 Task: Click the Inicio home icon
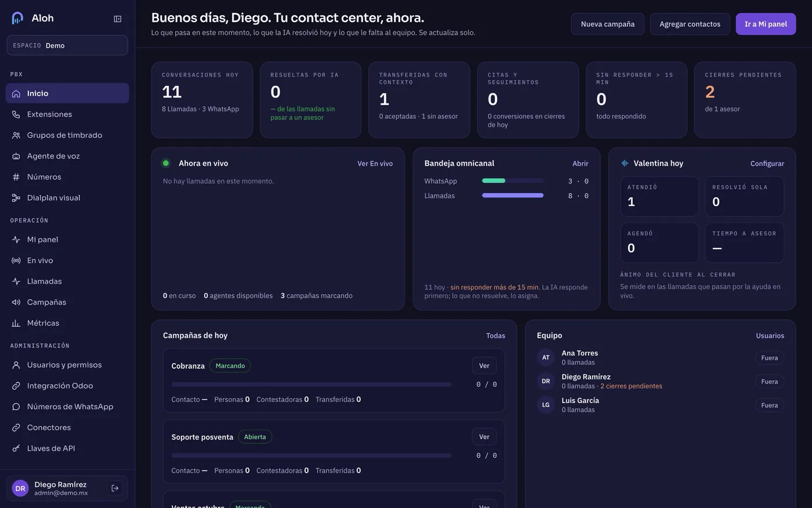16,93
